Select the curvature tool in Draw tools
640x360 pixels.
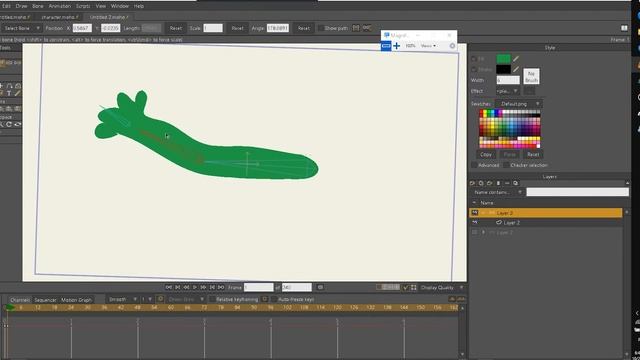(9, 86)
